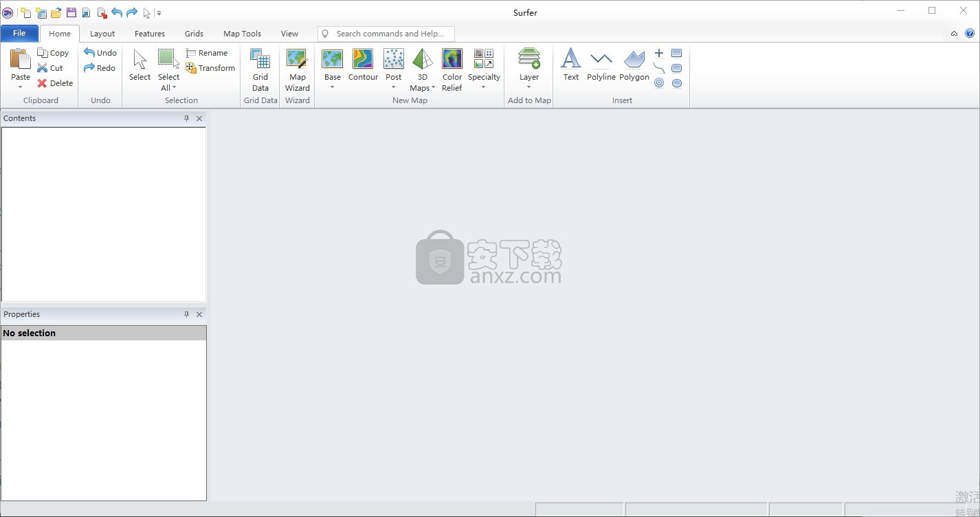Open Customize Quick Access Toolbar dropdown
Viewport: 980px width, 517px height.
click(x=159, y=12)
